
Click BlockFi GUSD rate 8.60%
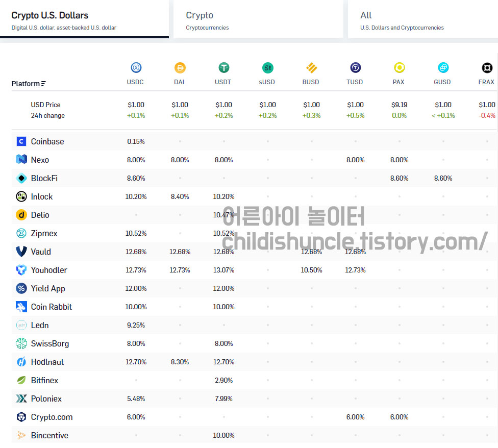pyautogui.click(x=443, y=178)
